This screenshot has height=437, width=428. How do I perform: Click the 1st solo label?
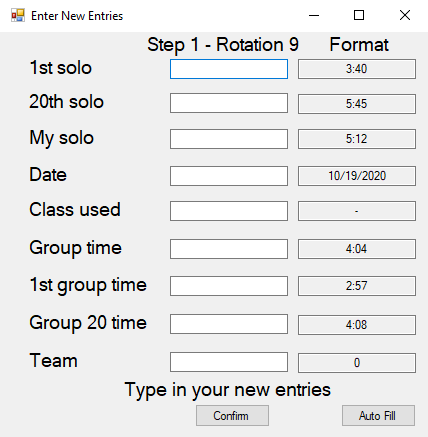[x=61, y=68]
